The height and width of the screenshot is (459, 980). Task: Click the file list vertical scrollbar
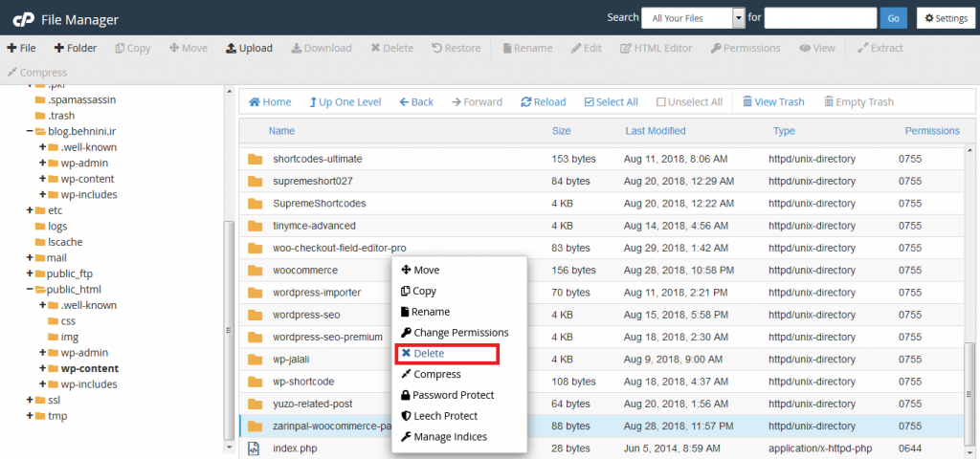970,395
